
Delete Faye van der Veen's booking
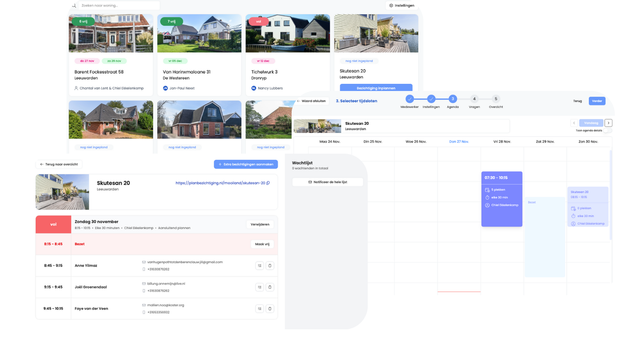coord(270,309)
